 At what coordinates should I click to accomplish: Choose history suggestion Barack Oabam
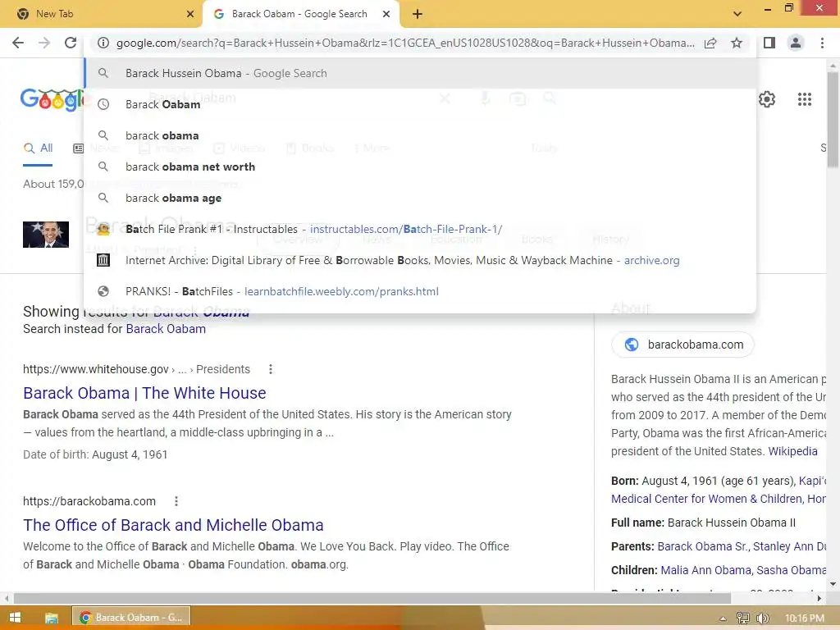(421, 104)
